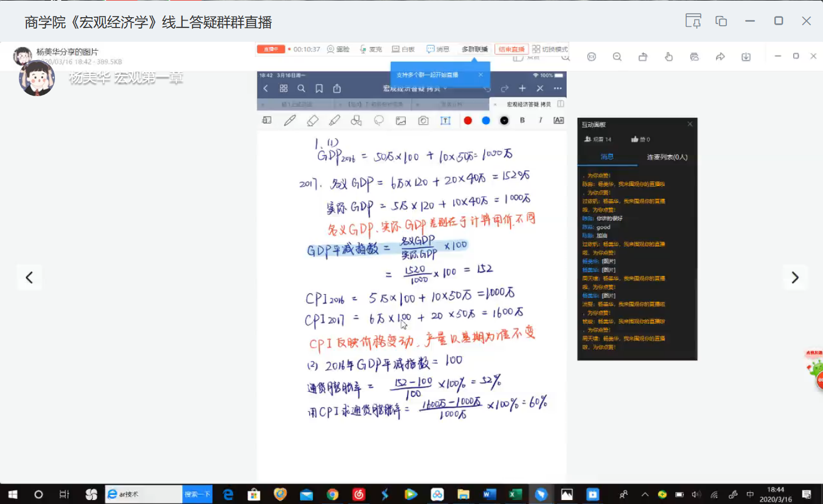Screen dimensions: 823x504
Task: Click the 结束直播 end broadcast button
Action: (x=511, y=49)
